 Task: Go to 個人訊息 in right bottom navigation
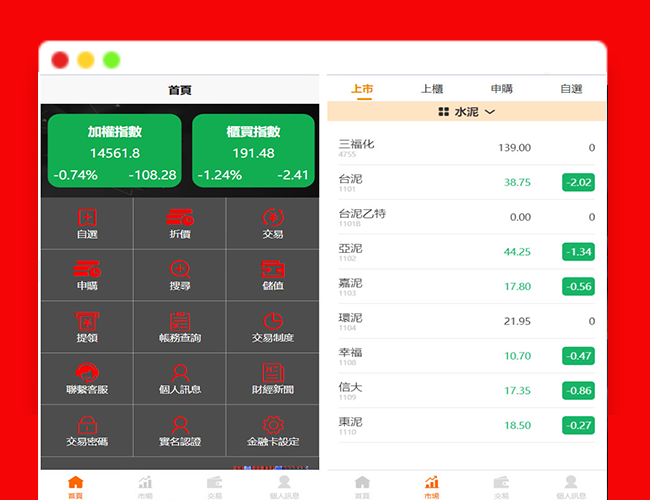[x=571, y=487]
